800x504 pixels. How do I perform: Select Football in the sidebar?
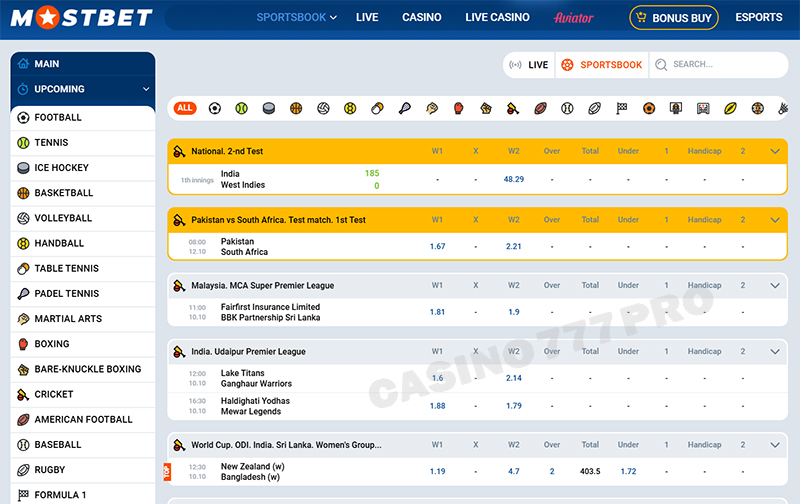point(83,117)
